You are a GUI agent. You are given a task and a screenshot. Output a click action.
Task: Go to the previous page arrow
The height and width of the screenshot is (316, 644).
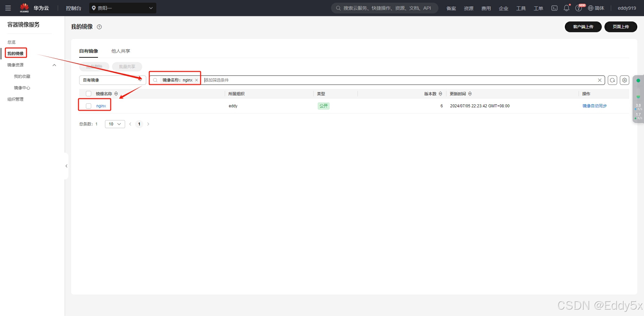coord(130,124)
